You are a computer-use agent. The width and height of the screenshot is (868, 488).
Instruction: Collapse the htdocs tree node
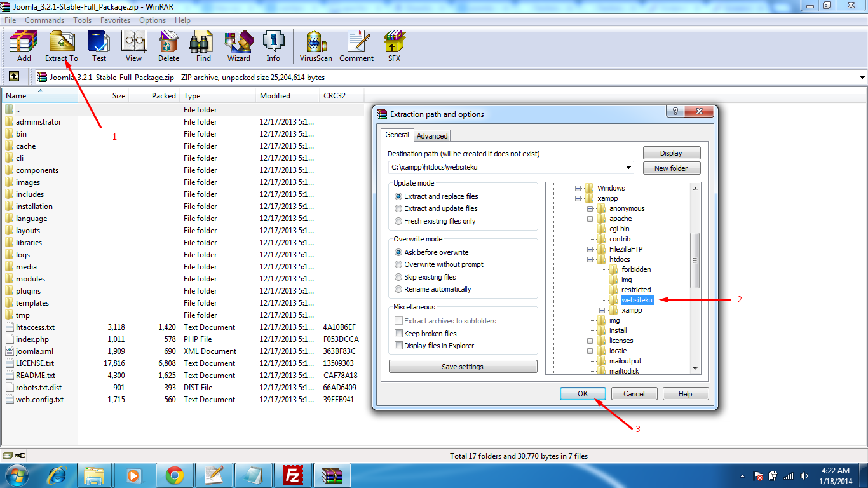(590, 259)
